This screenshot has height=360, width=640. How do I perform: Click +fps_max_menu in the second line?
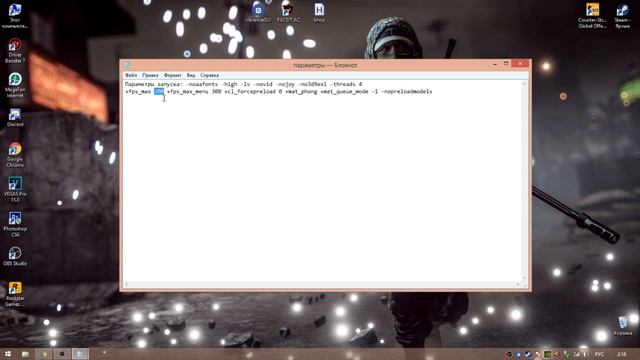point(188,91)
